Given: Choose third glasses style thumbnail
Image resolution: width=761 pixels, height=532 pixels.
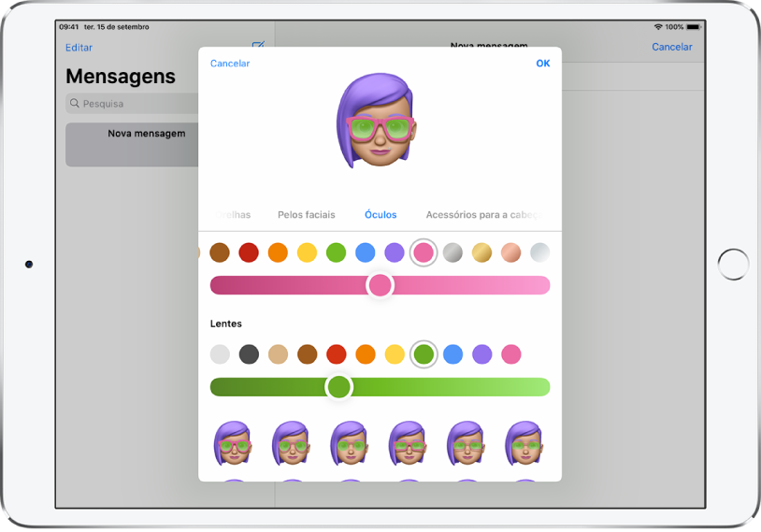Looking at the screenshot, I should [x=350, y=443].
